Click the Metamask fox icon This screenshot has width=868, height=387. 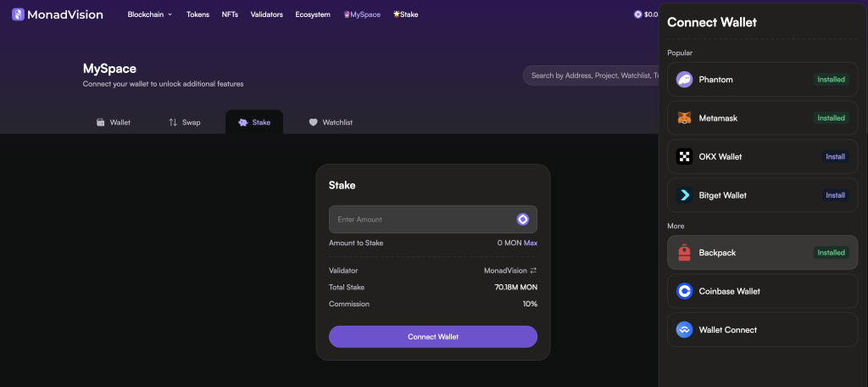coord(684,118)
